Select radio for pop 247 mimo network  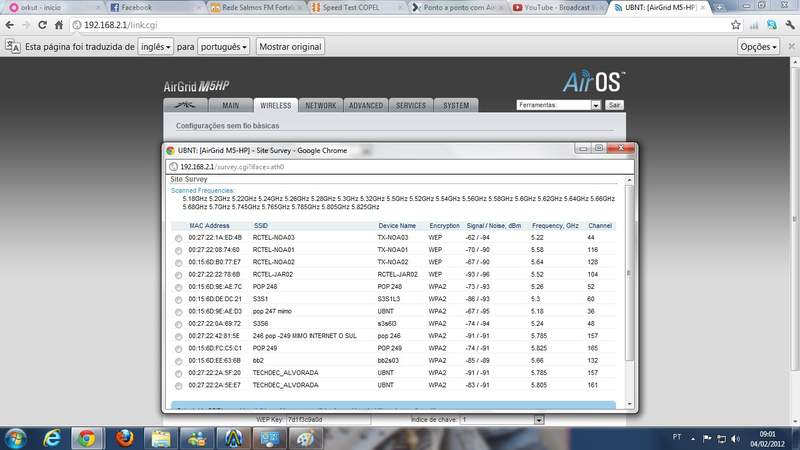(178, 312)
